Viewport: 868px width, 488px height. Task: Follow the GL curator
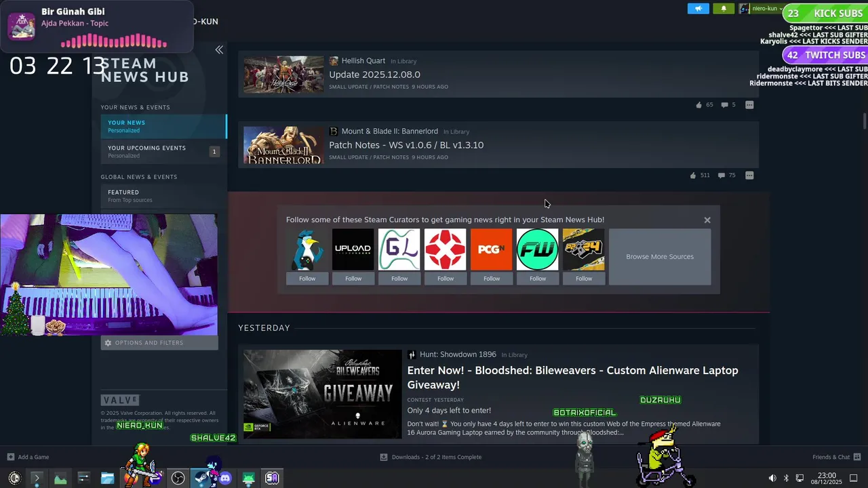(399, 279)
